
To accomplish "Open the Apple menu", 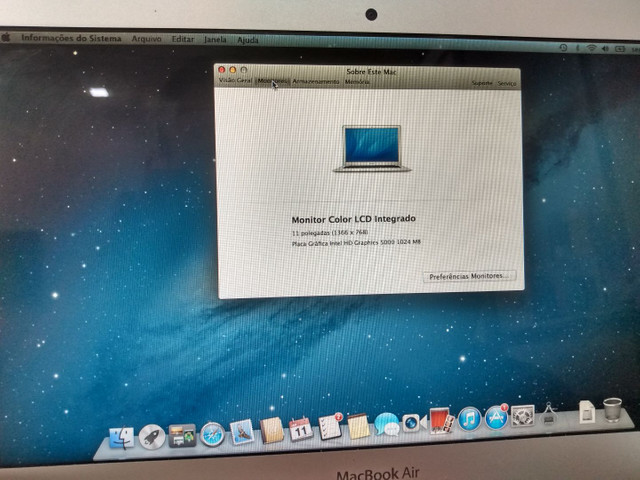I will click(6, 38).
